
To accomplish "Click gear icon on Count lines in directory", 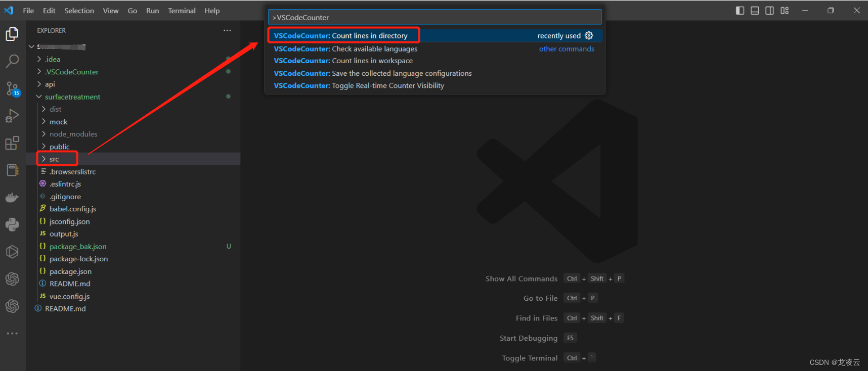I will (x=589, y=35).
